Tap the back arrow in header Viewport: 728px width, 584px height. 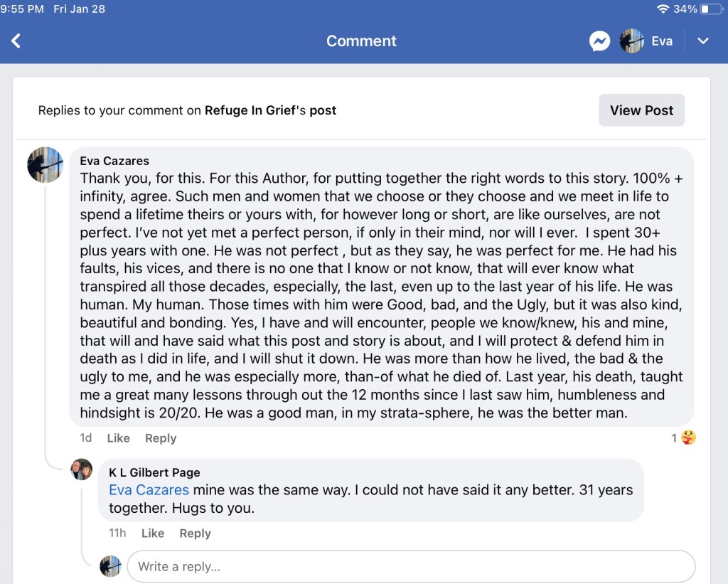click(x=16, y=41)
